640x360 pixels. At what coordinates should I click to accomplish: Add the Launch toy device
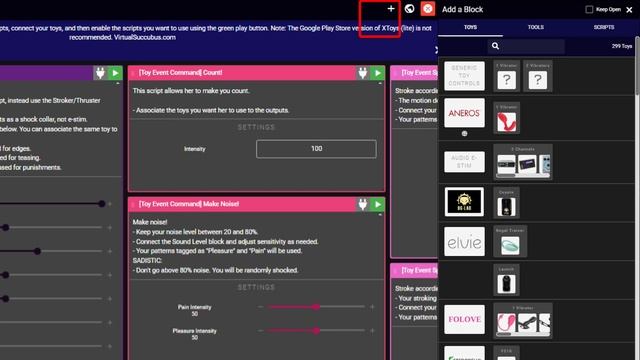506,280
